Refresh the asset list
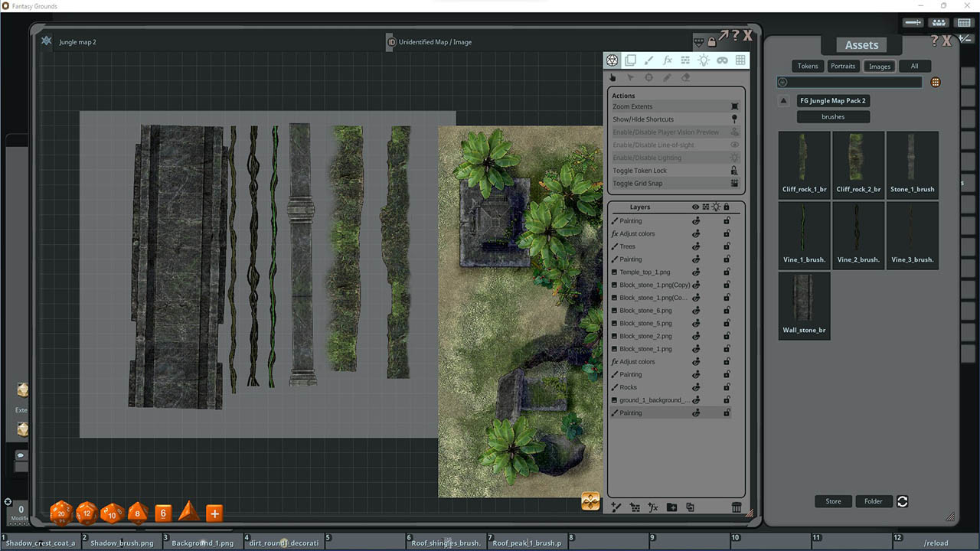 click(902, 501)
